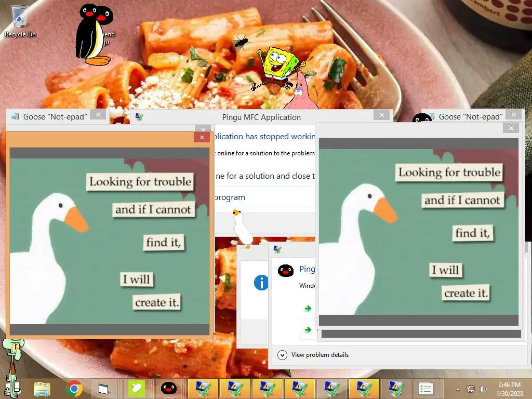The image size is (532, 399).
Task: Click the Pingu face icon in error dialog
Action: tap(286, 270)
